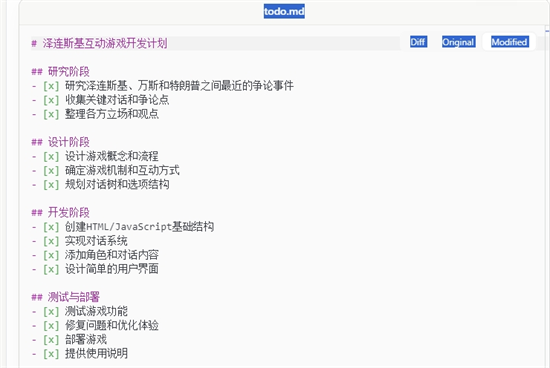Switch to the Original view tab
This screenshot has width=550, height=368.
[x=458, y=42]
